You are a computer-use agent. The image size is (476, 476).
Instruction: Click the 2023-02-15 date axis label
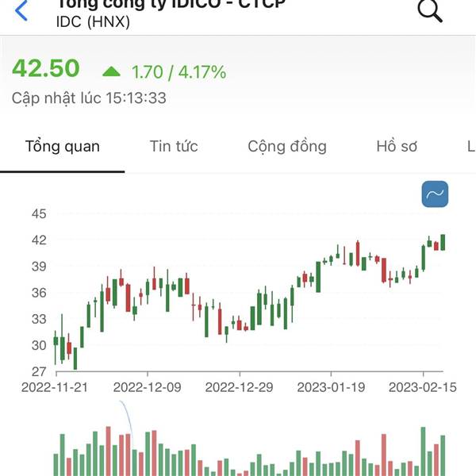coord(423,387)
